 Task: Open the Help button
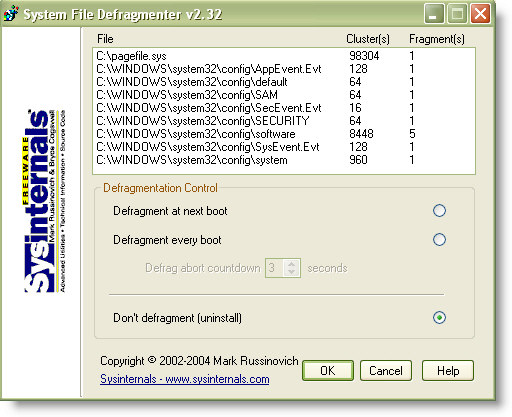[x=448, y=370]
